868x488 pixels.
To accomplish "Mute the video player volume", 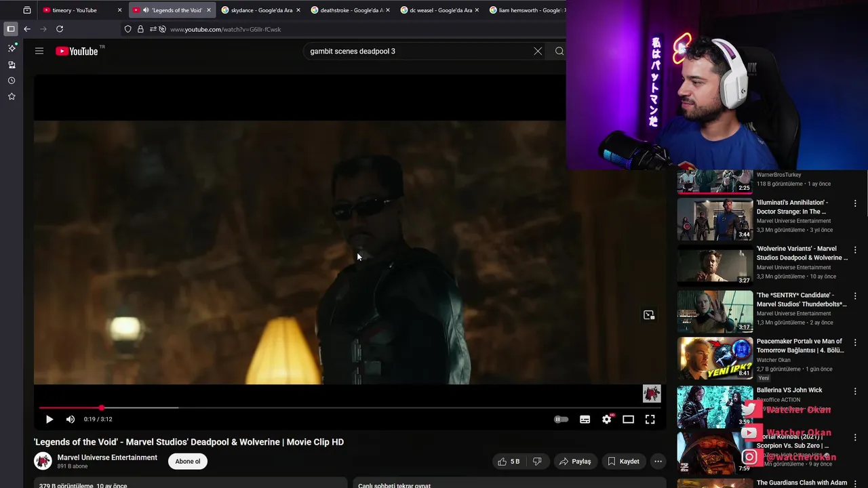I will click(71, 419).
